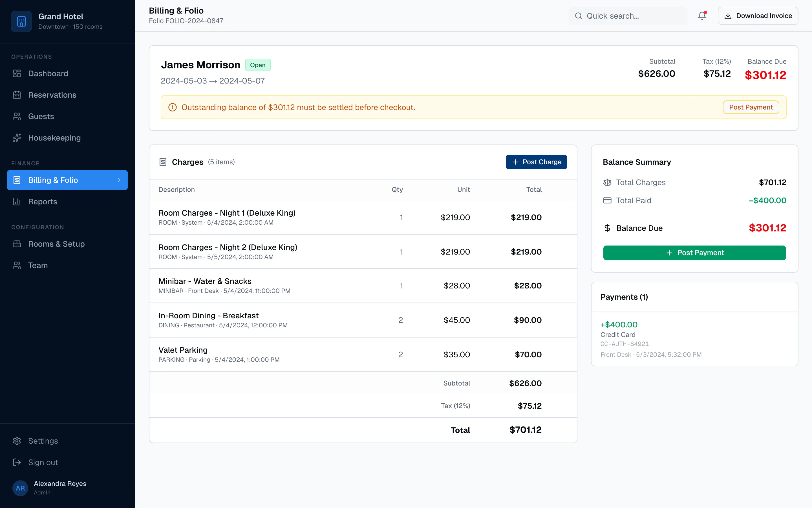The image size is (812, 508).
Task: Click the warning icon in the balance alert
Action: [173, 107]
